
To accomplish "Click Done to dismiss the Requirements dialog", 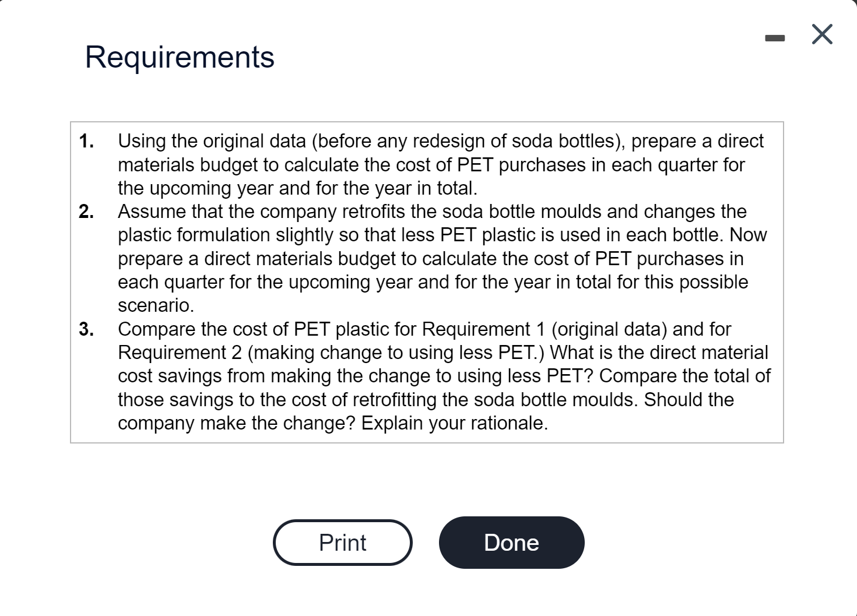I will click(511, 542).
